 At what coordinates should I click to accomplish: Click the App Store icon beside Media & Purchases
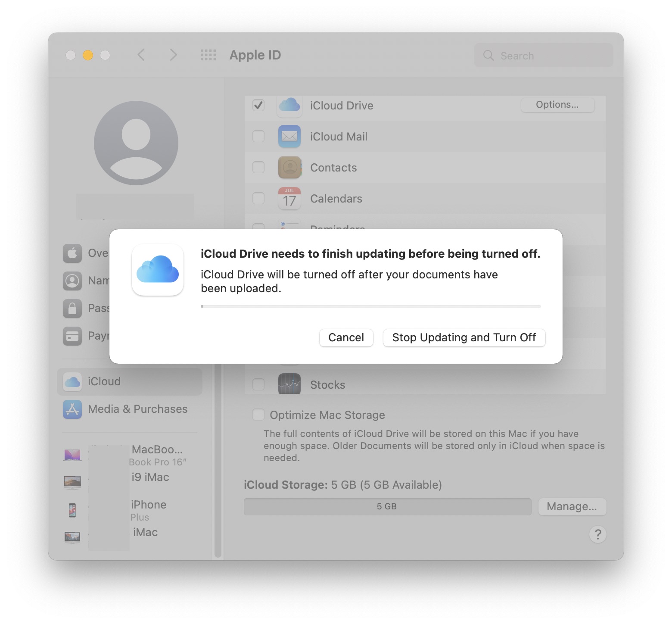point(72,409)
